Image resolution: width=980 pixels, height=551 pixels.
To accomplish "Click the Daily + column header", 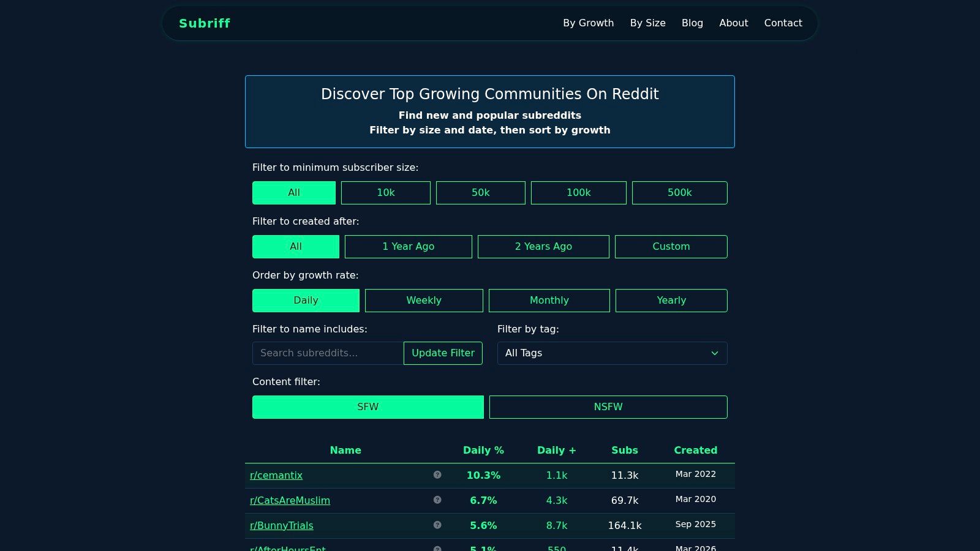I will tap(557, 451).
